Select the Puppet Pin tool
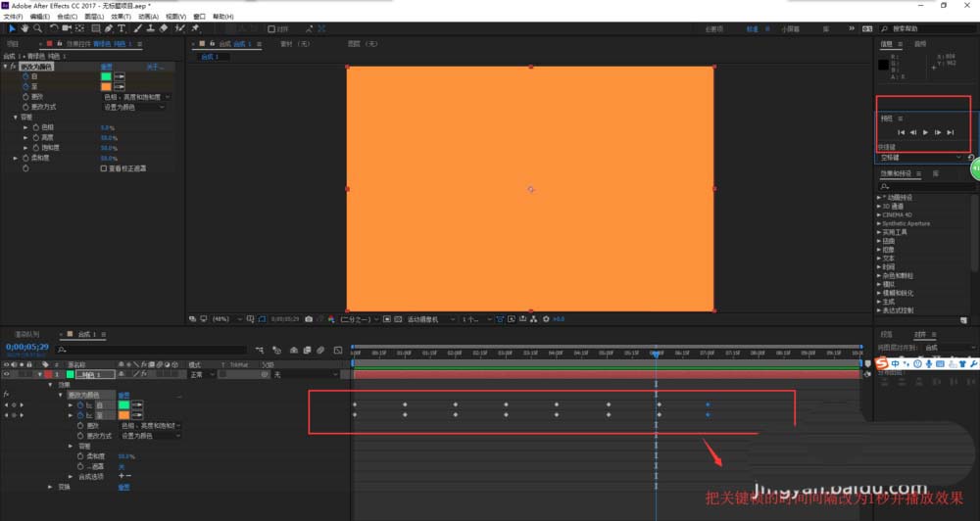The height and width of the screenshot is (521, 980). click(x=195, y=28)
